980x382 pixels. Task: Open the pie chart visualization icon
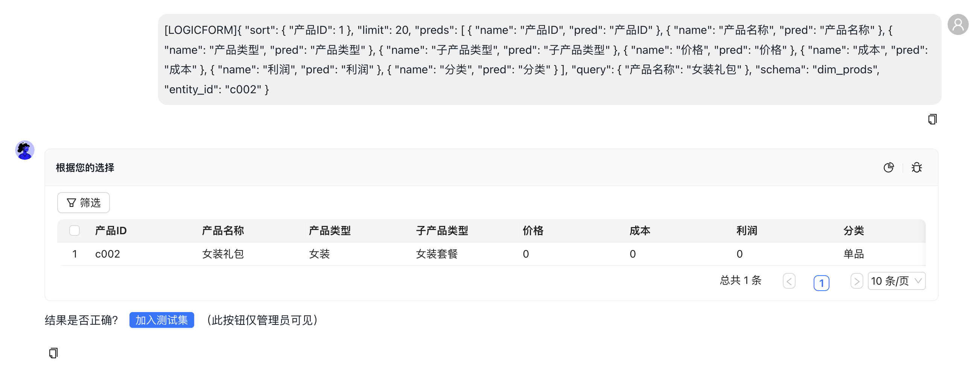889,167
